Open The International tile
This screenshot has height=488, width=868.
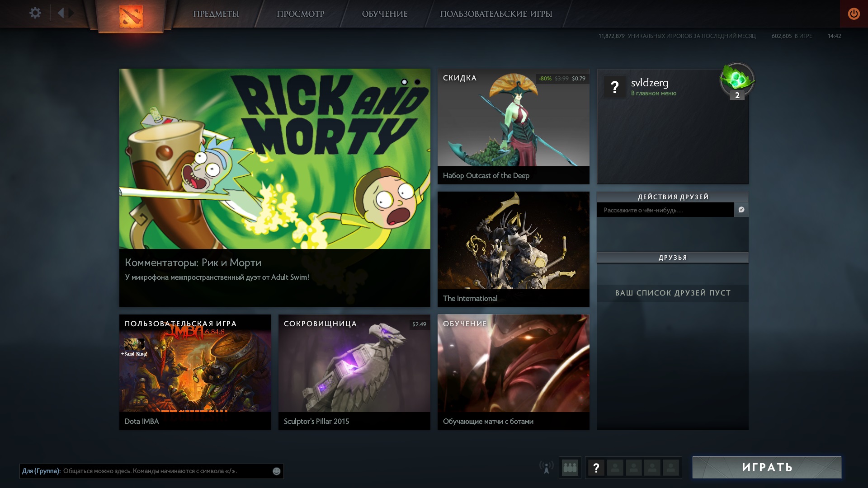513,249
